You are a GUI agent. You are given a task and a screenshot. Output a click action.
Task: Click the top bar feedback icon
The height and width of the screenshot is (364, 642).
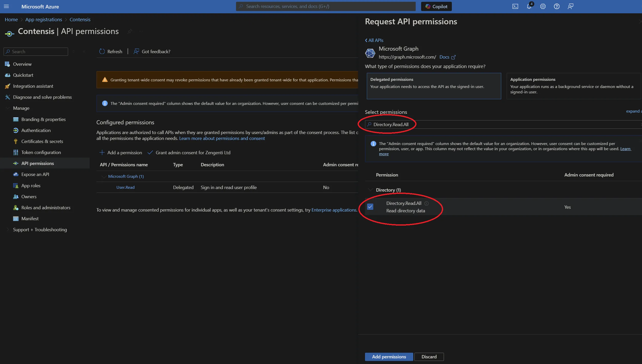570,6
